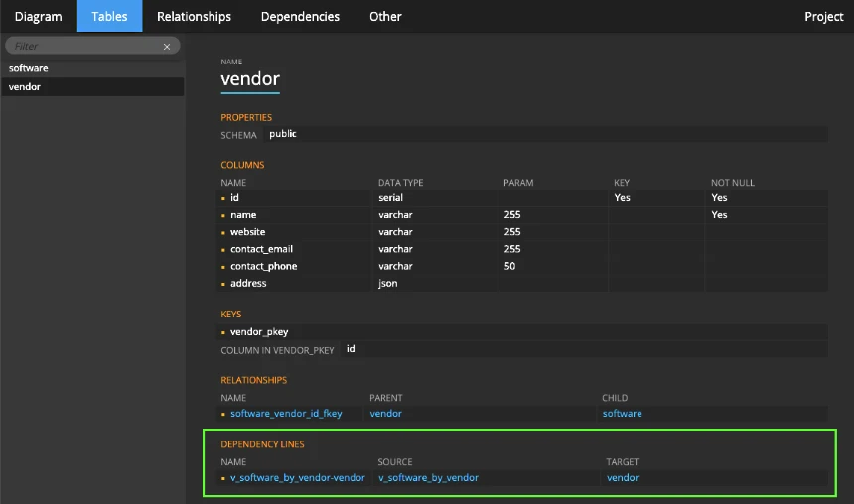Open the Diagram tab
The width and height of the screenshot is (854, 504).
(38, 16)
